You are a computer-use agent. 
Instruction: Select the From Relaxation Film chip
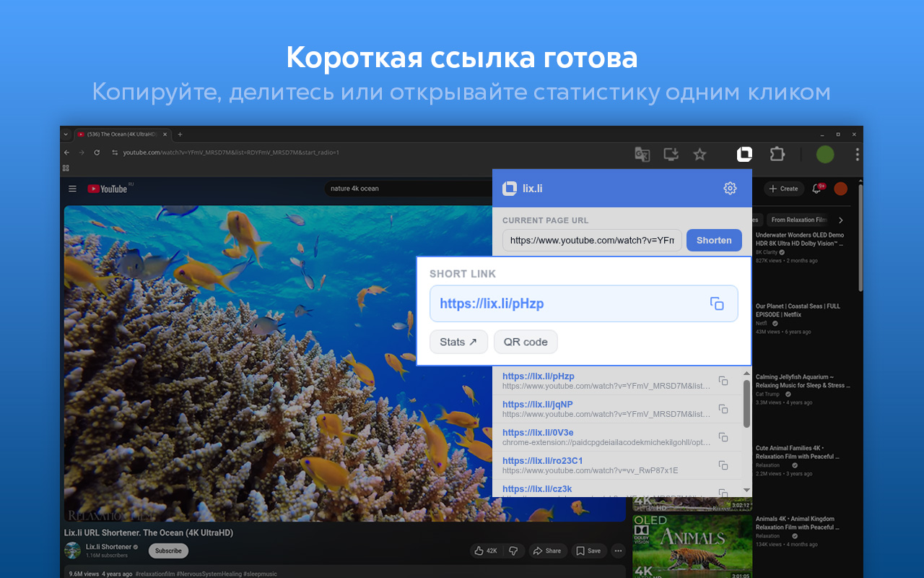tap(797, 220)
